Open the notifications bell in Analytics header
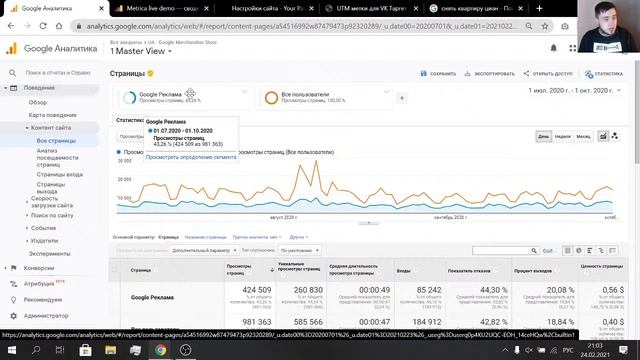The height and width of the screenshot is (360, 640). 553,48
